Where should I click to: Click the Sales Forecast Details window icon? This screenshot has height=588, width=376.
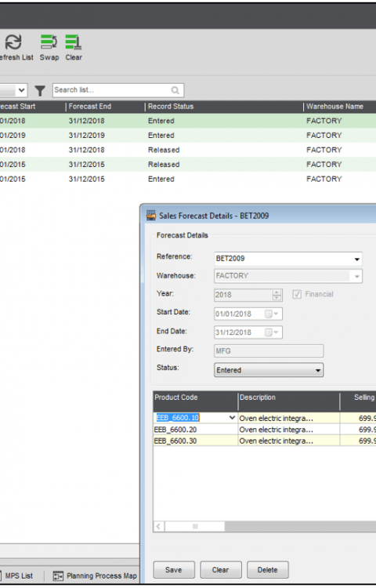pyautogui.click(x=151, y=216)
